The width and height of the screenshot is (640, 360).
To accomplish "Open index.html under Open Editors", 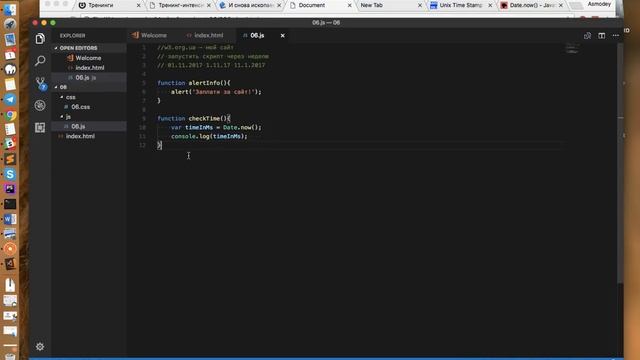I will point(89,68).
